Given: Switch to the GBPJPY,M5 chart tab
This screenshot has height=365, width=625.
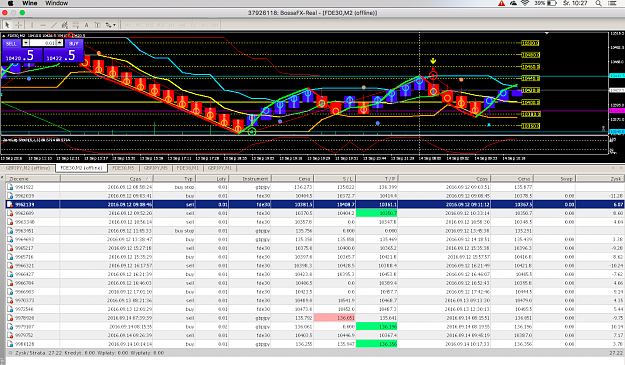Looking at the screenshot, I should tap(155, 168).
